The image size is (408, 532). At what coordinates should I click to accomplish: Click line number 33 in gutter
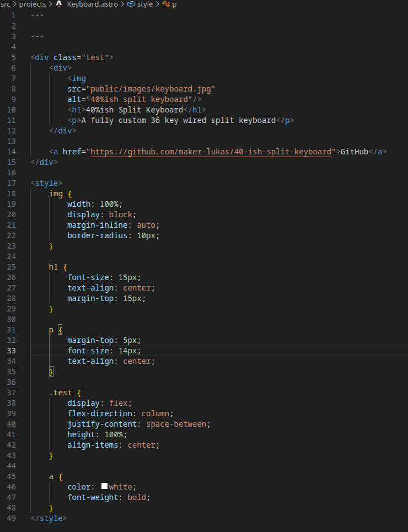(11, 351)
